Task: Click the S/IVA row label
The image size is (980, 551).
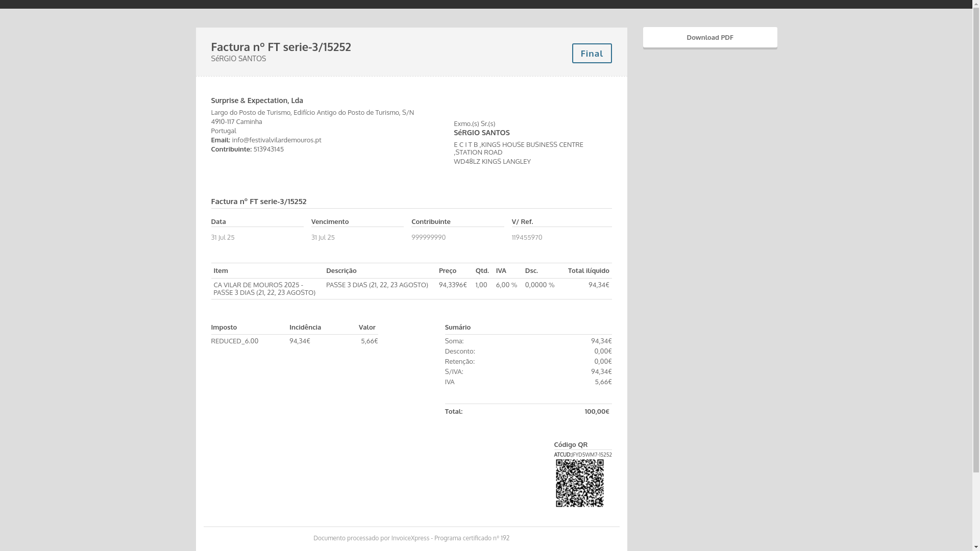Action: pos(454,372)
